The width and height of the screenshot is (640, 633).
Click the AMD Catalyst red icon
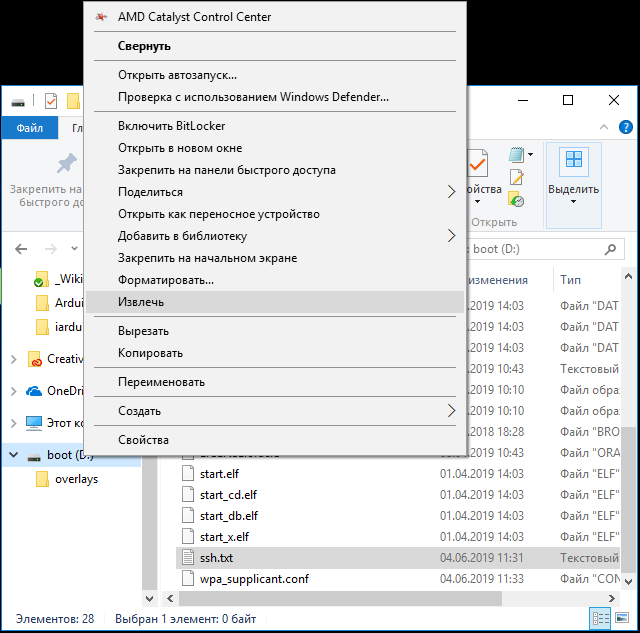101,17
